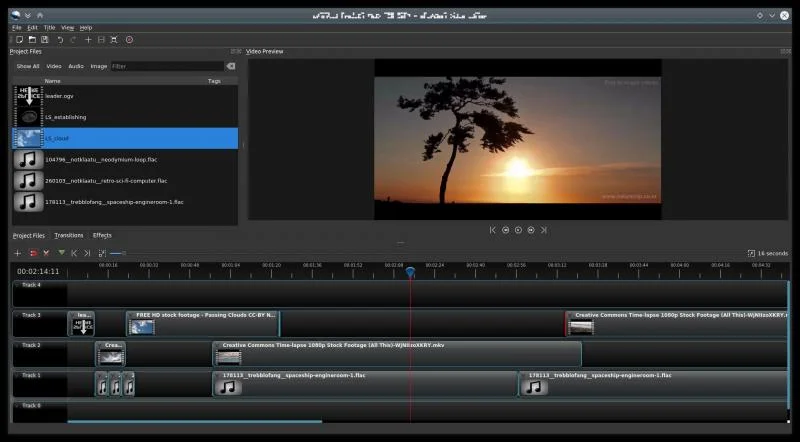Viewport: 800px width, 442px height.
Task: Click the Choose Profile icon in top toolbar
Action: [101, 40]
